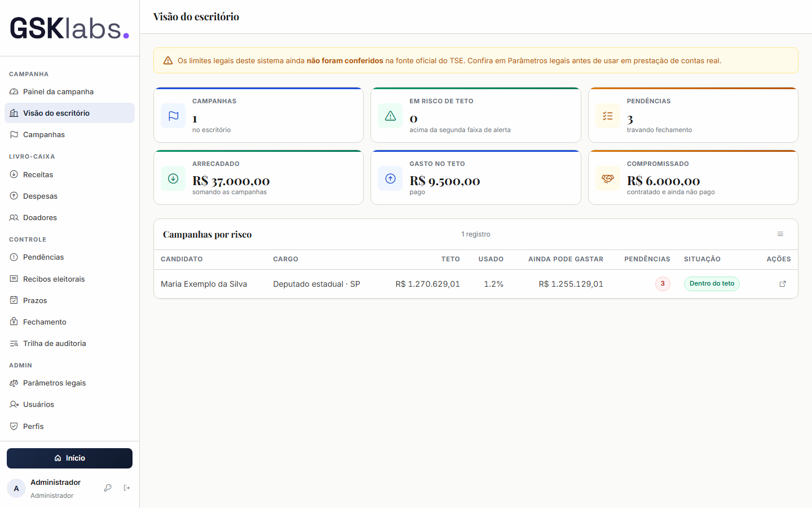Open Receitas in Livro-caixa section
Screen dimensions: 812x508
pos(69,174)
